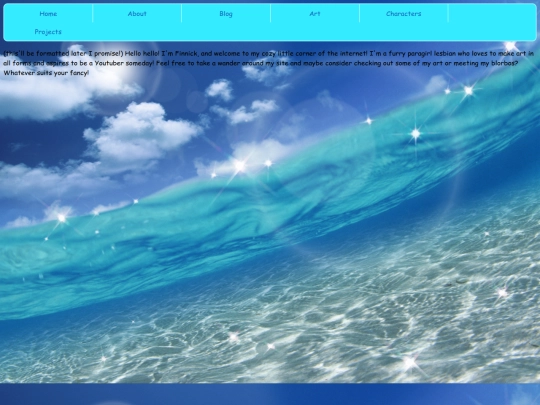Visit the Art gallery link
The height and width of the screenshot is (405, 540).
315,14
